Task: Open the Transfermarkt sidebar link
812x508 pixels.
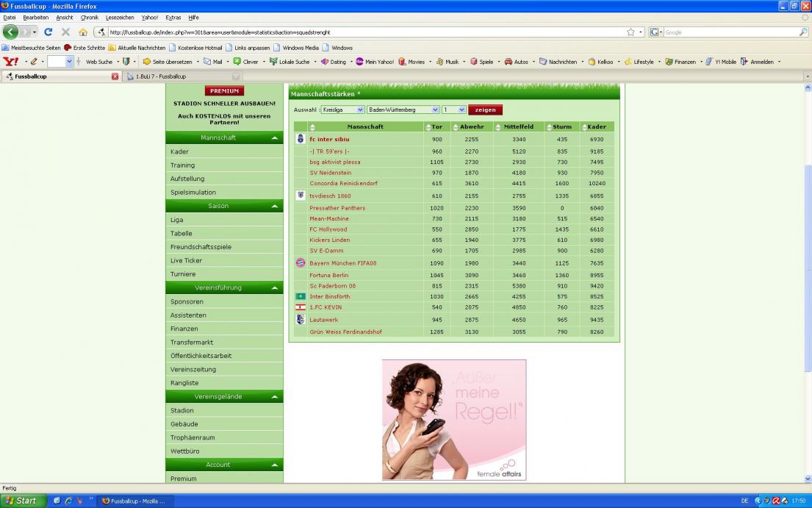Action: pos(192,342)
